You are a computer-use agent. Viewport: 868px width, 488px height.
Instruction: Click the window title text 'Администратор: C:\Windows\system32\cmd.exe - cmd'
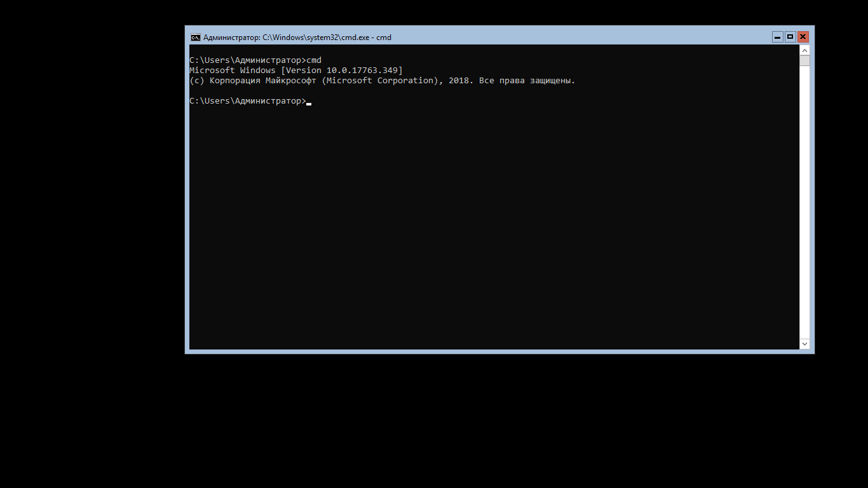point(297,37)
